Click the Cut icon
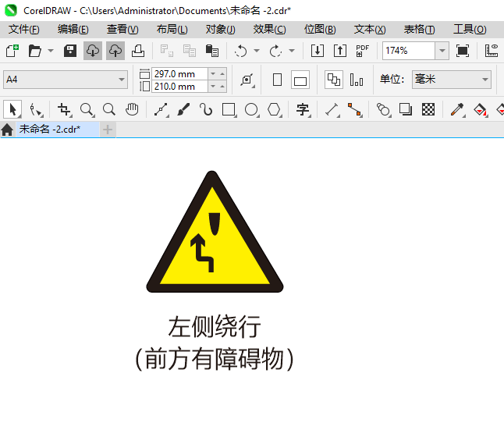This screenshot has height=430, width=504. 167,51
